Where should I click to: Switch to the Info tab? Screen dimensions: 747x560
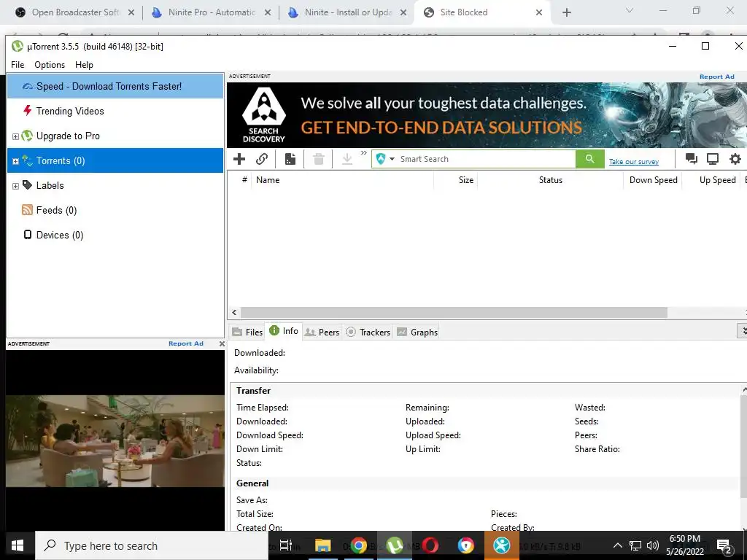click(x=285, y=331)
